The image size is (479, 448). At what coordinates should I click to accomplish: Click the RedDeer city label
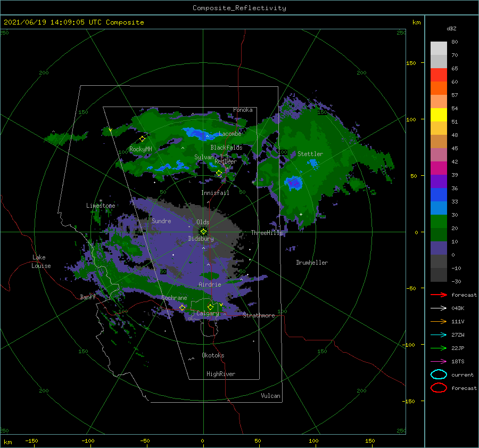[x=226, y=161]
